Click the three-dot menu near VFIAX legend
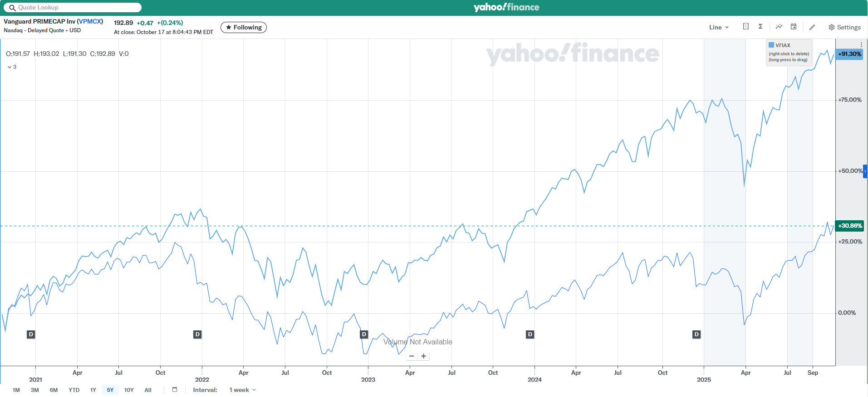Image resolution: width=868 pixels, height=397 pixels. (x=861, y=45)
